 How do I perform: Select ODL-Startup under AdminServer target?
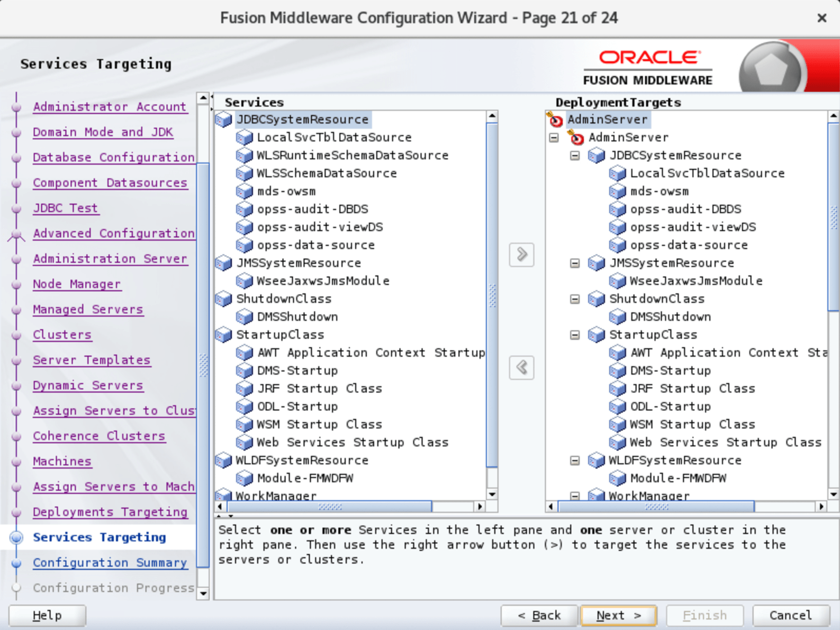(670, 407)
